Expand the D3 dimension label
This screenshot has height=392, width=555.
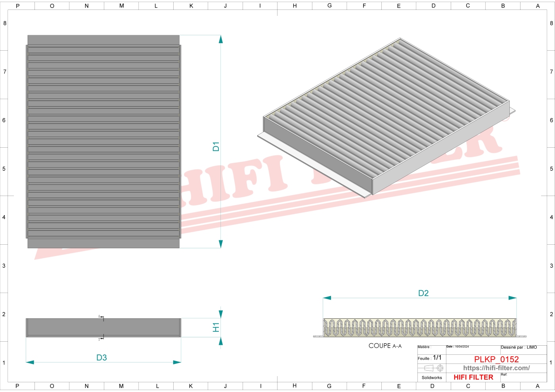[x=101, y=357]
